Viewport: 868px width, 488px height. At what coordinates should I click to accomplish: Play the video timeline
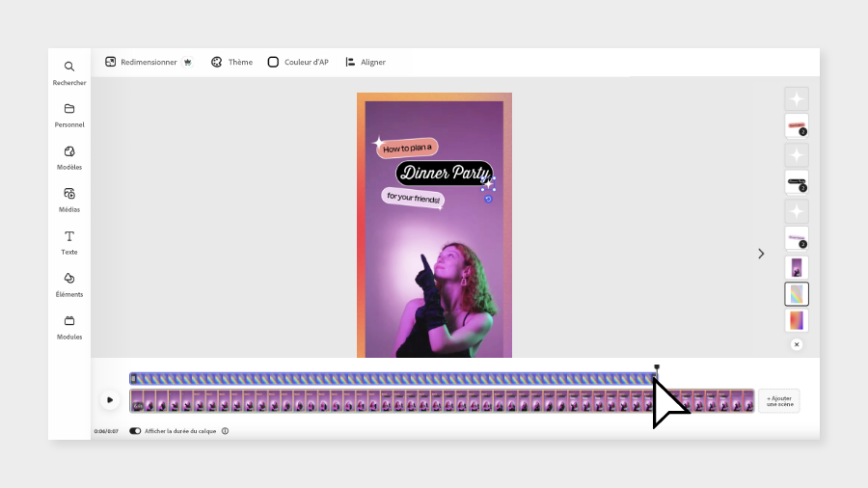tap(110, 400)
